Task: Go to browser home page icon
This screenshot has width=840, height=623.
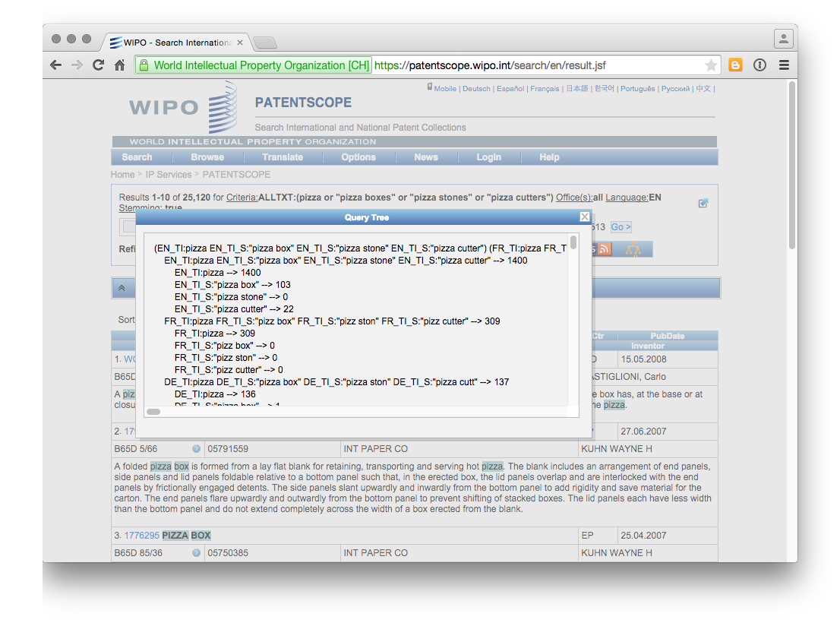Action: [119, 65]
